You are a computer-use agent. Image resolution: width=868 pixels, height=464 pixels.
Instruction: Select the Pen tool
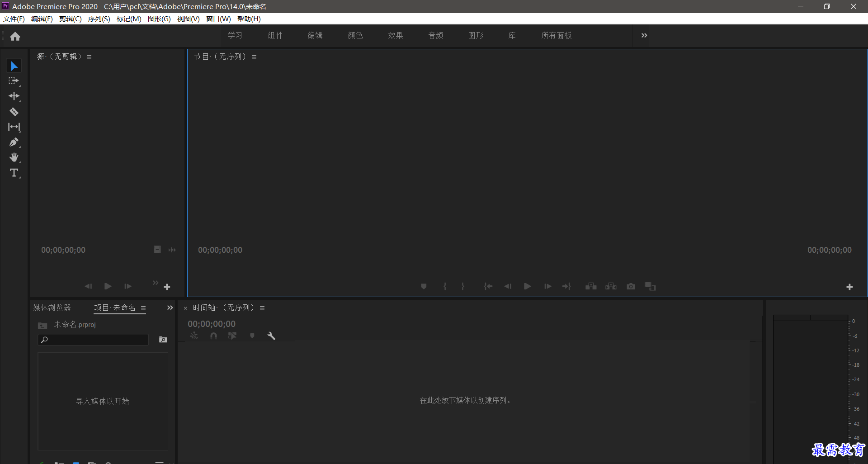[14, 142]
